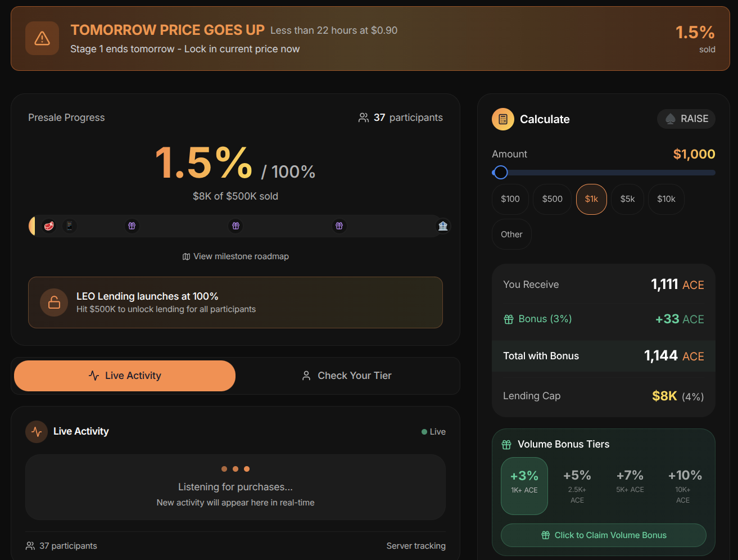Click the calculator icon beside Calculate

pyautogui.click(x=503, y=119)
